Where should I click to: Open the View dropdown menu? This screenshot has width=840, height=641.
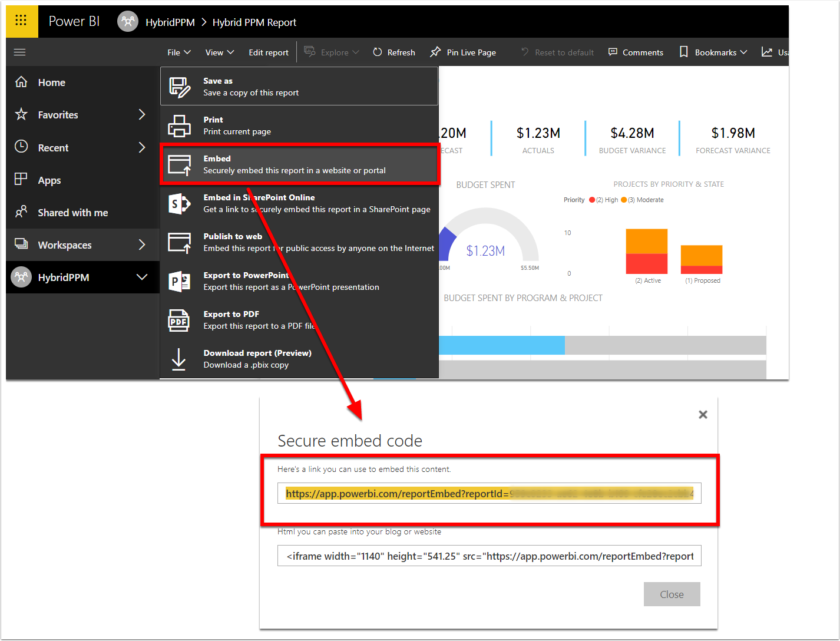pyautogui.click(x=219, y=52)
